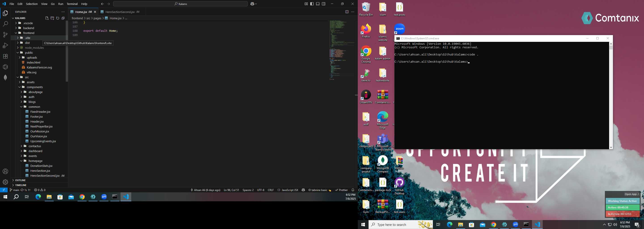Click tabnine basic in status bar

point(320,190)
